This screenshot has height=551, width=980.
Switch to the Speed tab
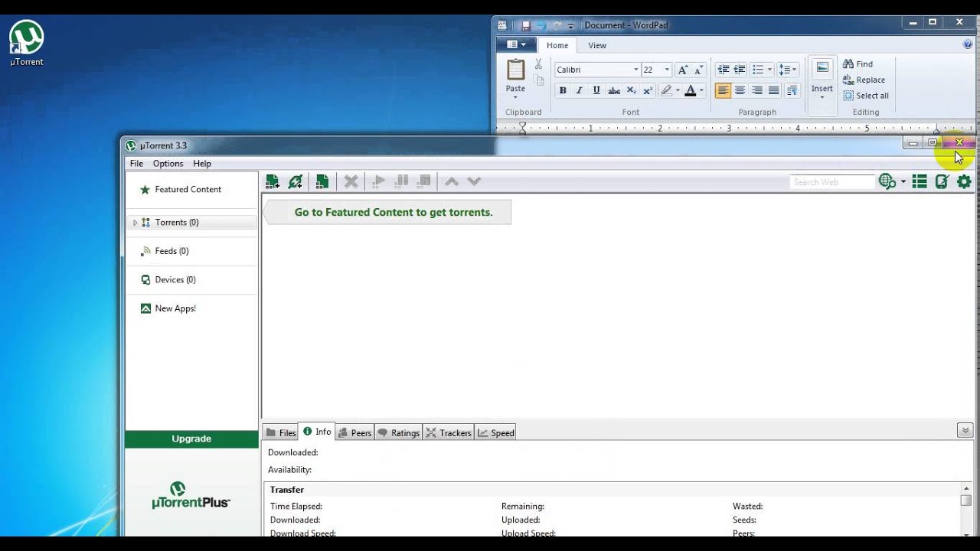[495, 433]
